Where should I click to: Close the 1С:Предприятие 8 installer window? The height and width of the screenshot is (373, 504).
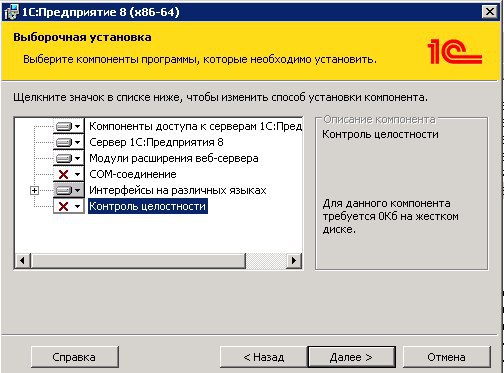pos(490,12)
